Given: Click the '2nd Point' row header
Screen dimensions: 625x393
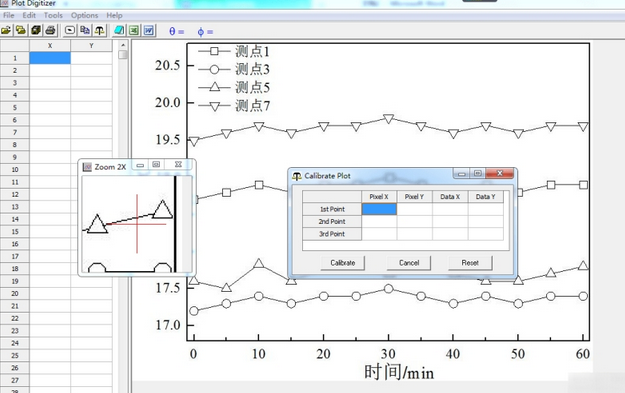Looking at the screenshot, I should [x=332, y=222].
